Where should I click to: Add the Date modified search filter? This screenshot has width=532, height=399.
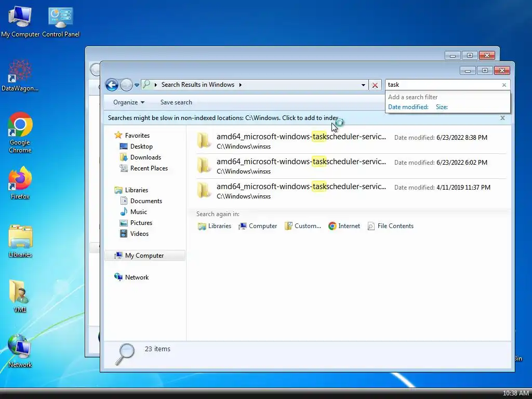pos(408,107)
